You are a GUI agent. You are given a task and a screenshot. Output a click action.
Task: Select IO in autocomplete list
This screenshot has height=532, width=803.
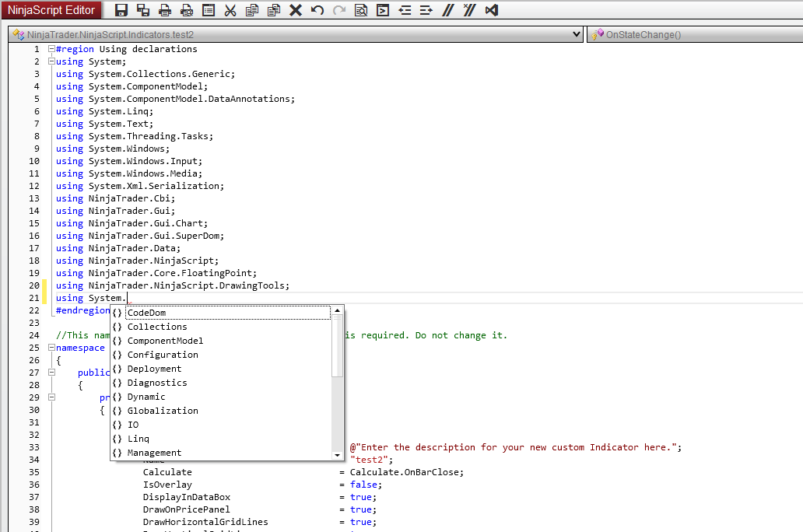pyautogui.click(x=221, y=425)
